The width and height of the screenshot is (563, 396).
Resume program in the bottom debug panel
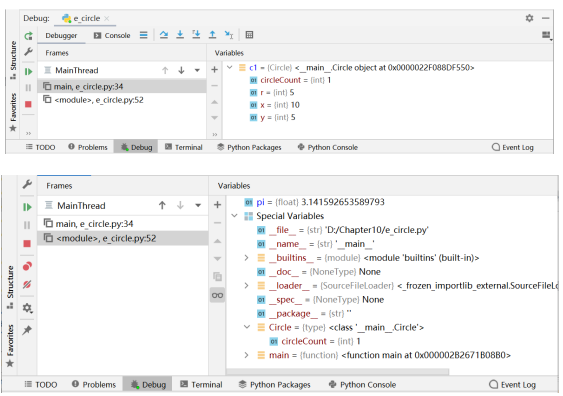click(x=27, y=207)
